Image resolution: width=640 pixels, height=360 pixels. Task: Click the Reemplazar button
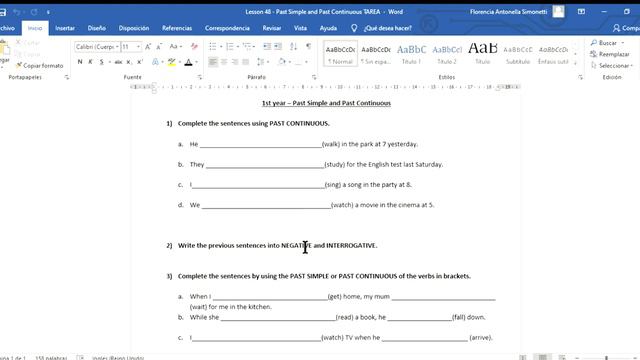(610, 54)
